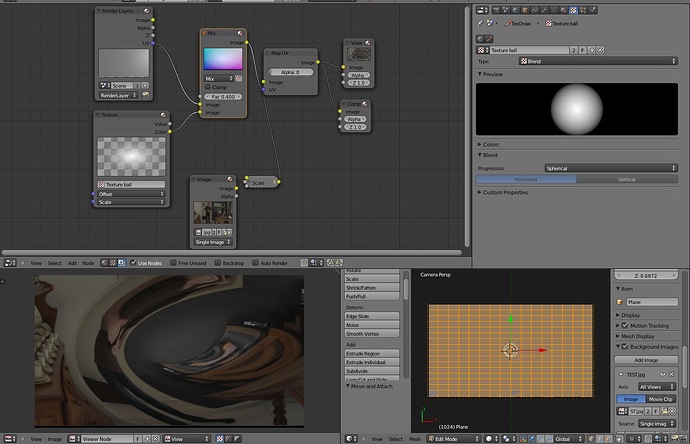Click the fake user F button for Texture ball

tap(582, 50)
